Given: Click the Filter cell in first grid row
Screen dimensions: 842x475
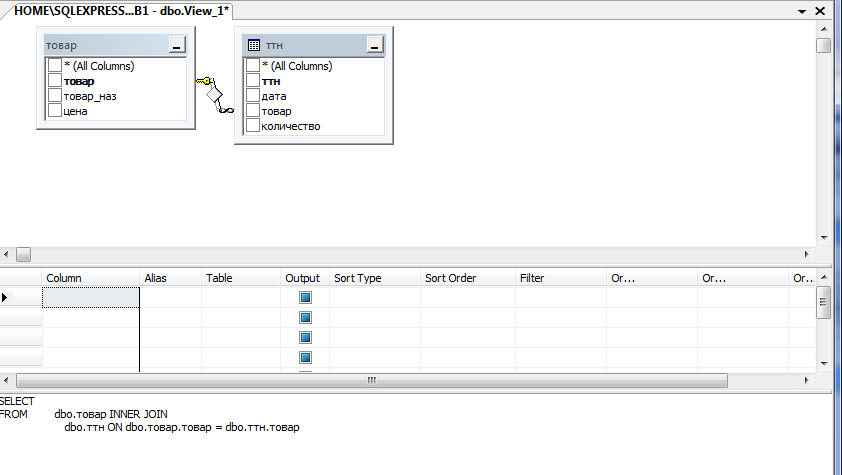Looking at the screenshot, I should tap(561, 297).
